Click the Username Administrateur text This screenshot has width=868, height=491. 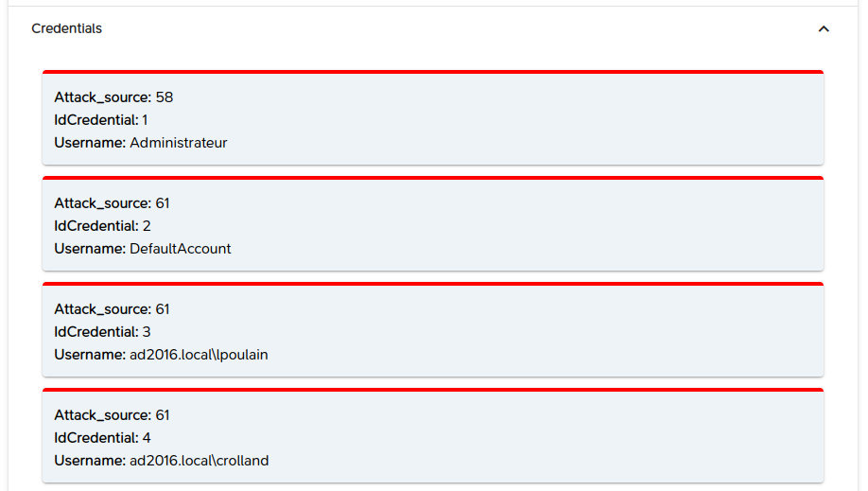(x=141, y=143)
